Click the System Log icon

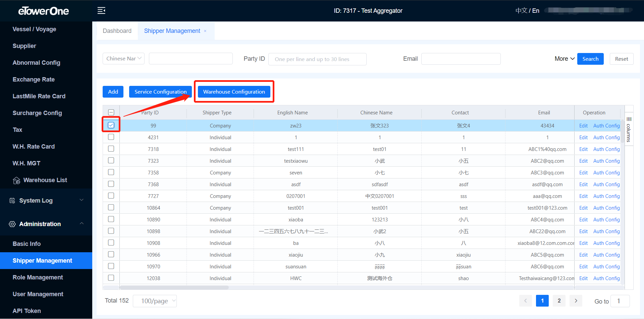(x=12, y=201)
